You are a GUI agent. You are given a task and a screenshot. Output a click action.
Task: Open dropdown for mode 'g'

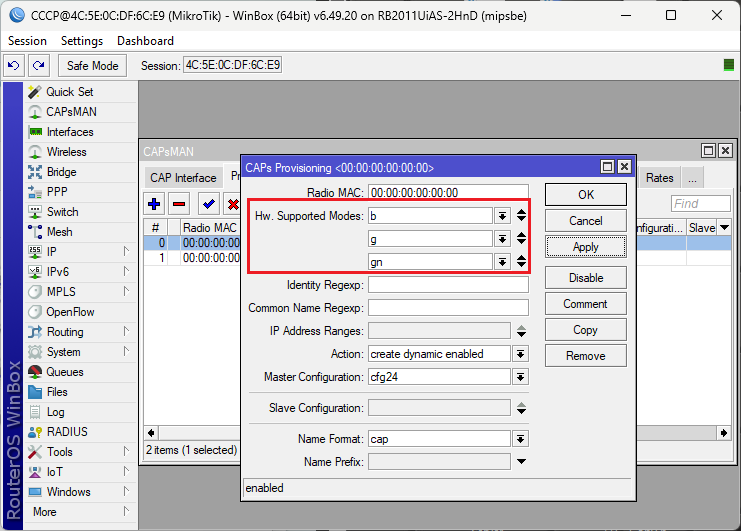502,239
